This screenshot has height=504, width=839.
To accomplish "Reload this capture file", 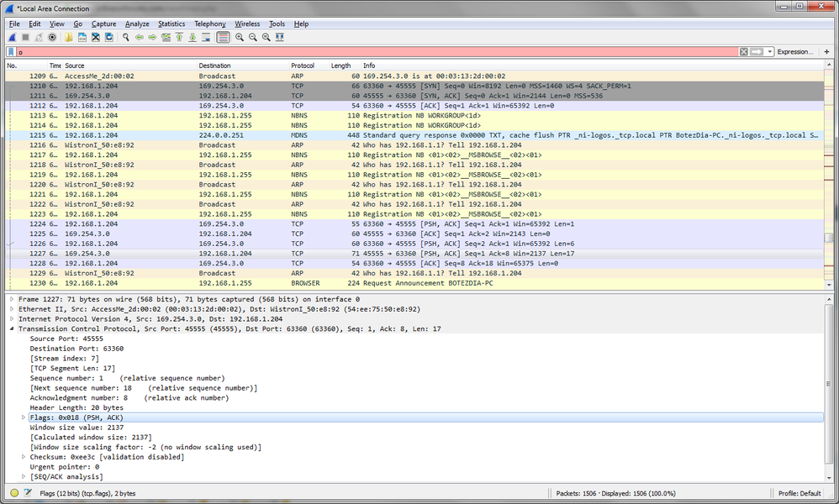I will click(109, 38).
